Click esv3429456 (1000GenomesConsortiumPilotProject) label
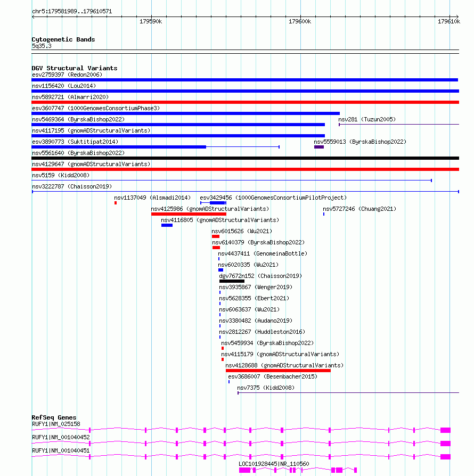The image size is (474, 476). coord(273,198)
